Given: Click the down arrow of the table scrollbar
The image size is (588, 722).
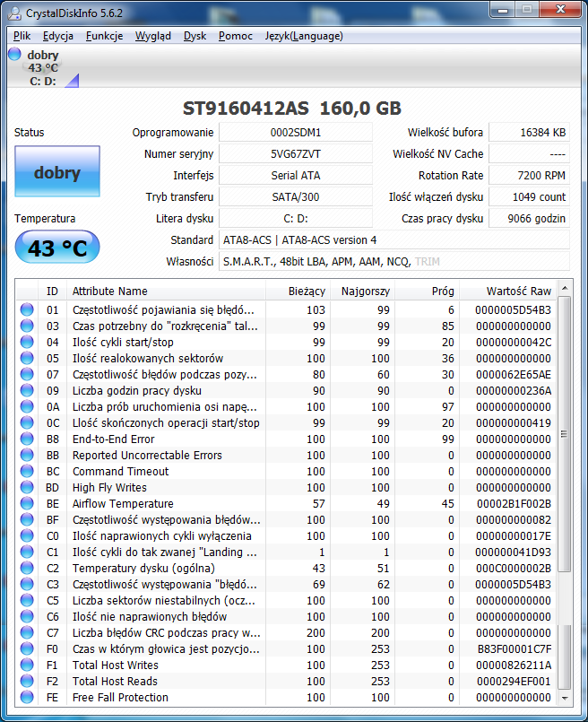Looking at the screenshot, I should point(565,698).
